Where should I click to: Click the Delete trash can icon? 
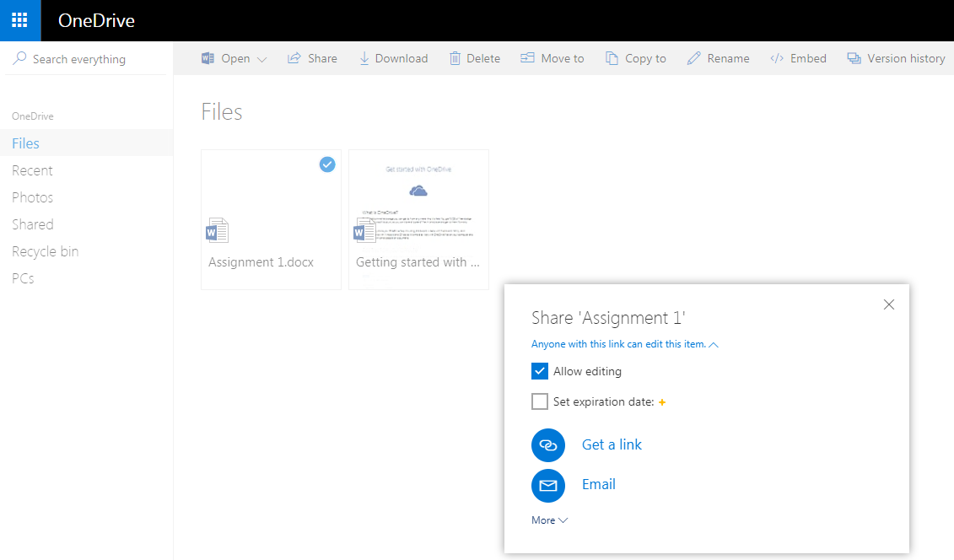[455, 58]
